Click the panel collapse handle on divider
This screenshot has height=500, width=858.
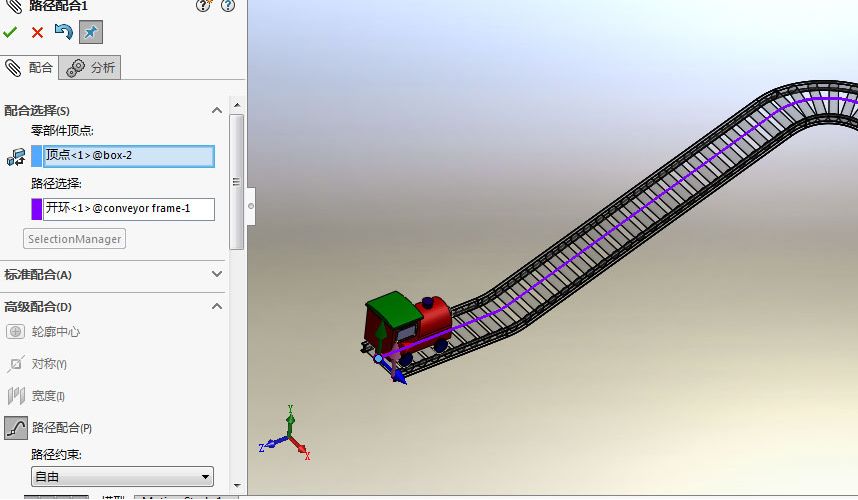pos(251,206)
